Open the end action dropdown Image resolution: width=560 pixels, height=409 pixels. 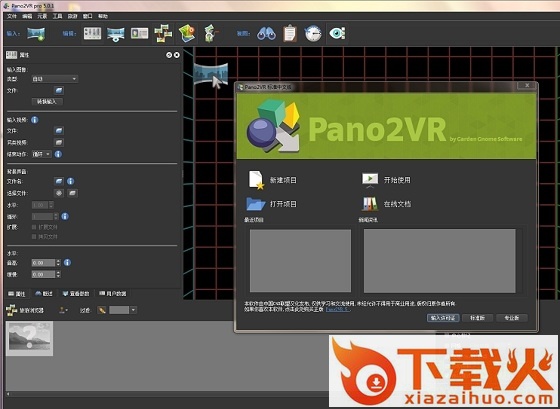(41, 154)
